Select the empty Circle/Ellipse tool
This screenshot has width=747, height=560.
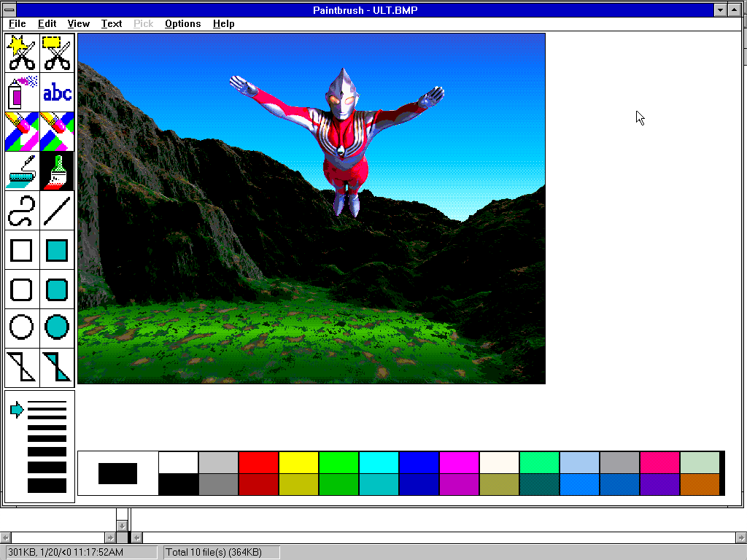coord(22,327)
